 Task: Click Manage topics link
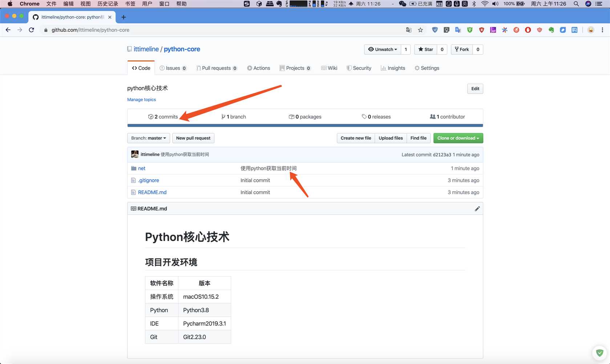tap(141, 100)
